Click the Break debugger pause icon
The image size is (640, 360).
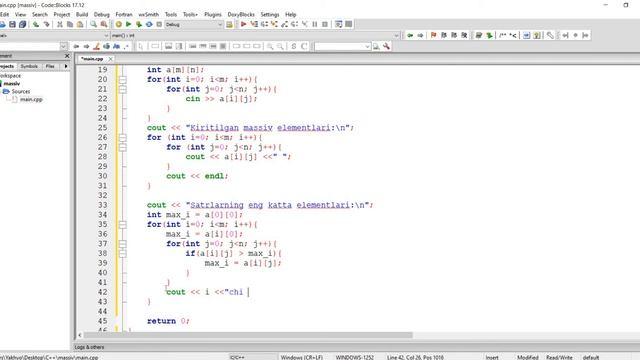click(315, 24)
